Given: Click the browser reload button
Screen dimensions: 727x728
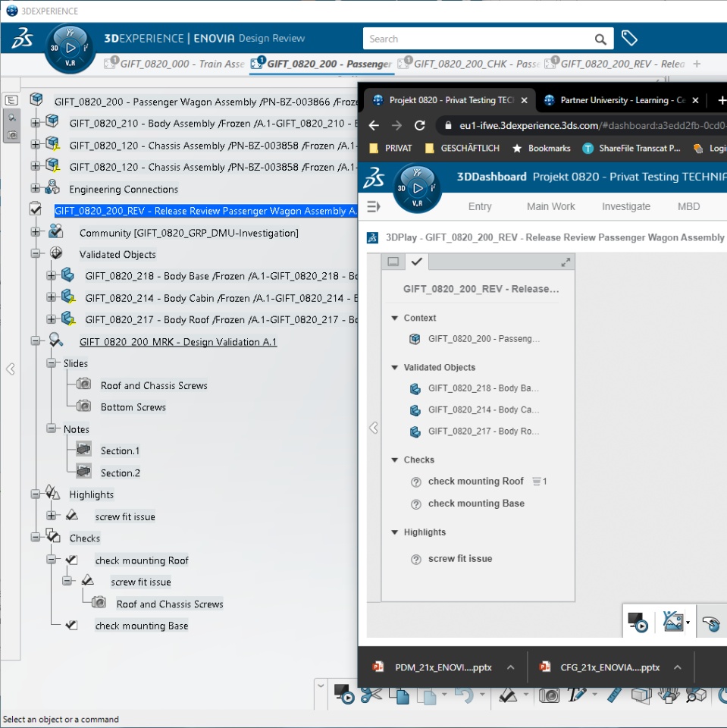Looking at the screenshot, I should pos(420,125).
